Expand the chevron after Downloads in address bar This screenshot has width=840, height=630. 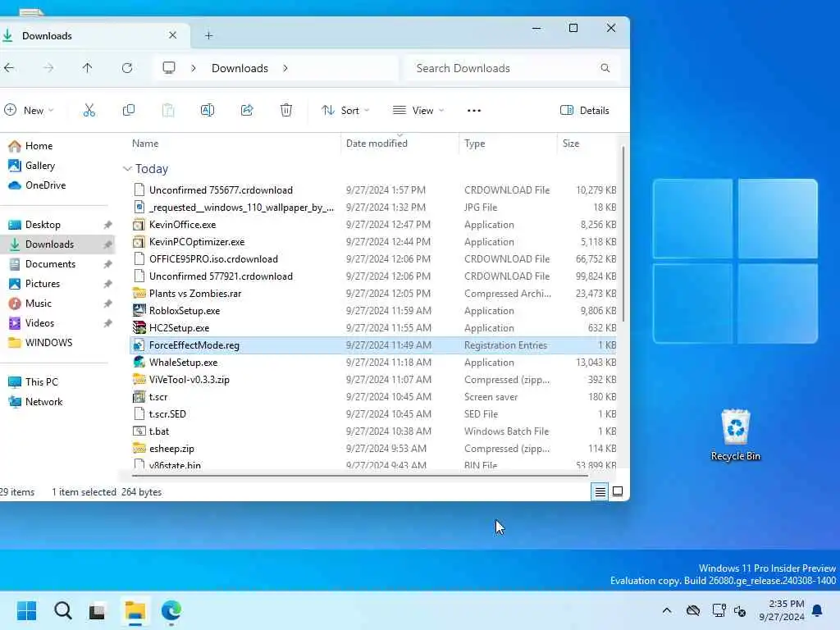coord(285,68)
